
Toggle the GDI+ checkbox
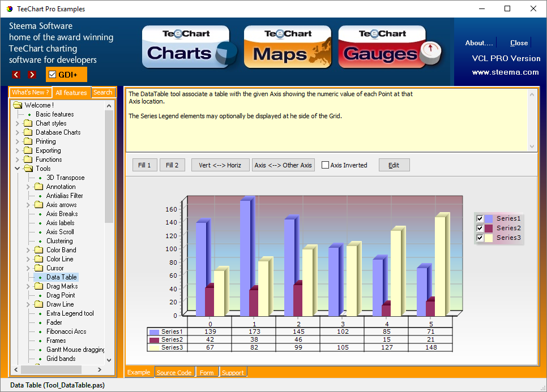click(x=52, y=75)
